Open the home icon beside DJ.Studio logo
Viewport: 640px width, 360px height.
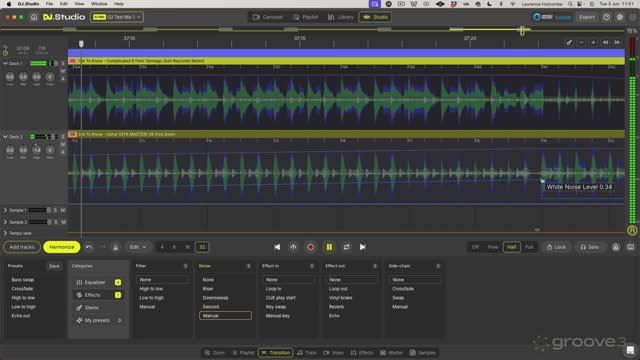pos(34,17)
